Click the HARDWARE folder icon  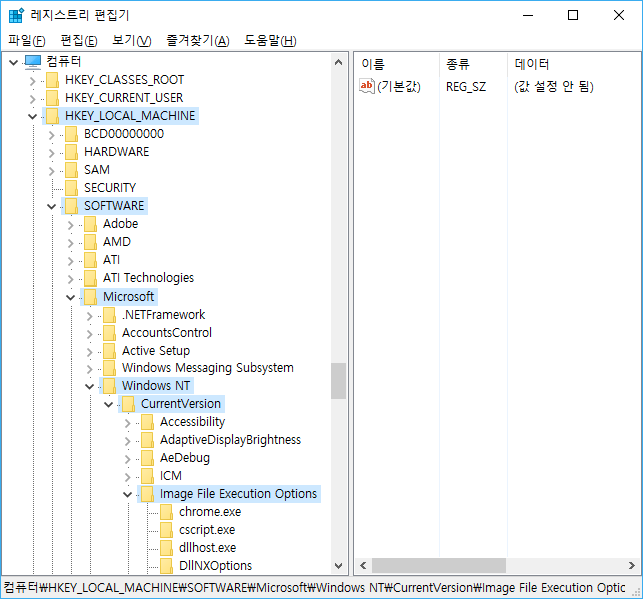71,152
